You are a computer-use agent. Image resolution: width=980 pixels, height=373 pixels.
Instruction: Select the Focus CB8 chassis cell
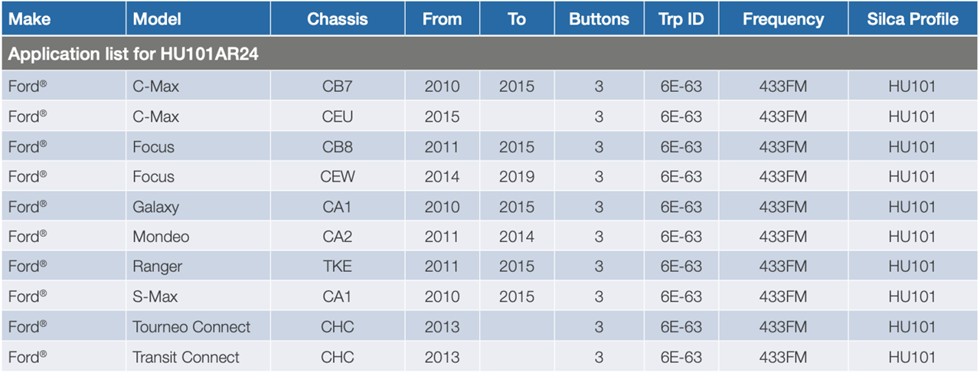pos(338,146)
